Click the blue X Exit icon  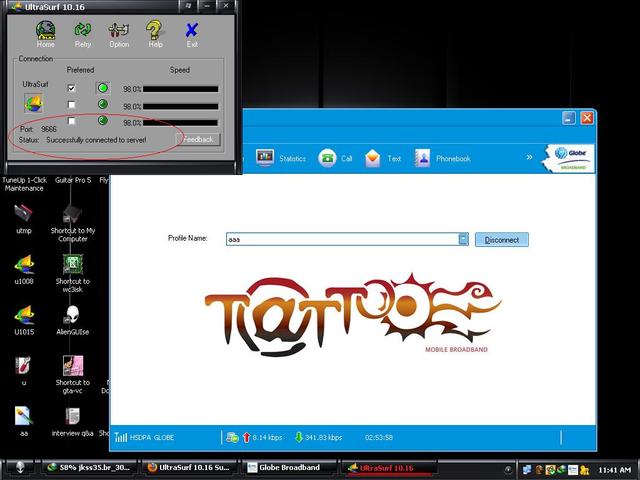192,34
